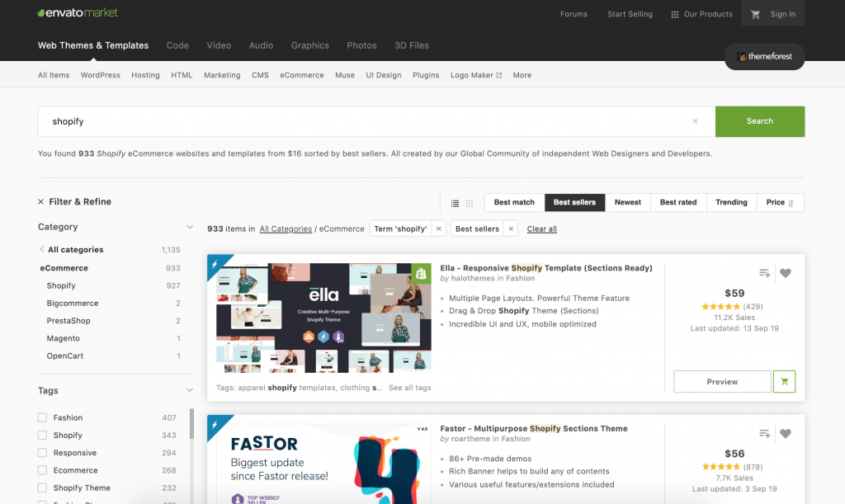Image resolution: width=845 pixels, height=504 pixels.
Task: Collapse the Category section chevron
Action: [190, 227]
